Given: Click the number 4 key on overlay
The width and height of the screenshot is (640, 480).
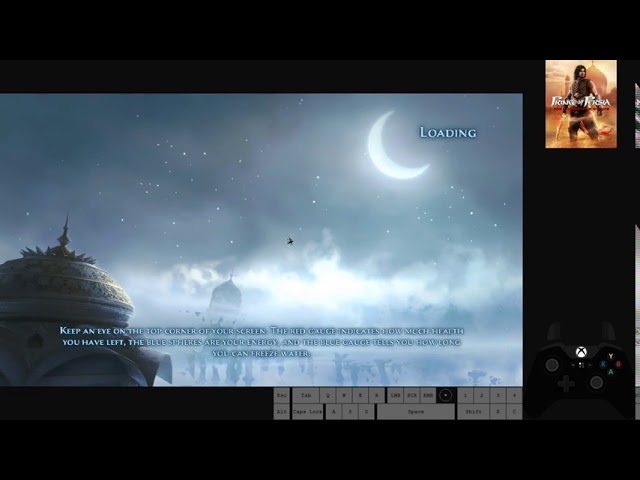Looking at the screenshot, I should [514, 395].
